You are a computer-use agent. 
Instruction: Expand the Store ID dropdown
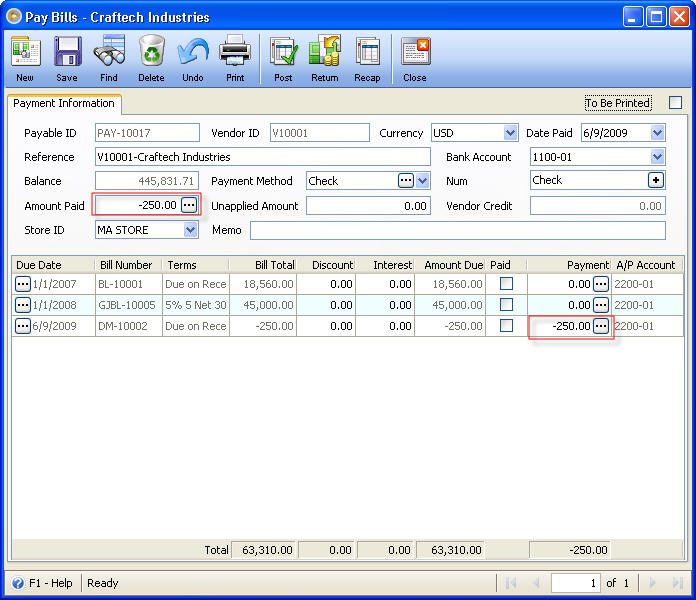[x=190, y=230]
